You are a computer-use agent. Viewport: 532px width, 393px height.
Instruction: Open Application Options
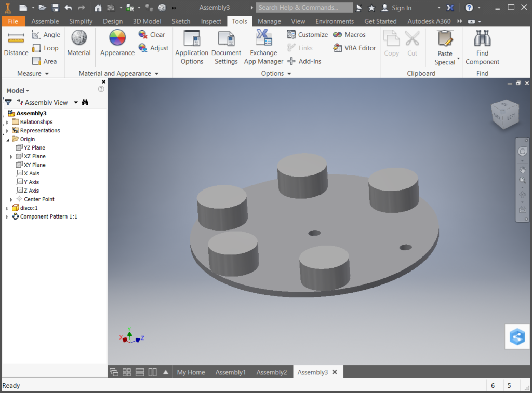[x=192, y=47]
